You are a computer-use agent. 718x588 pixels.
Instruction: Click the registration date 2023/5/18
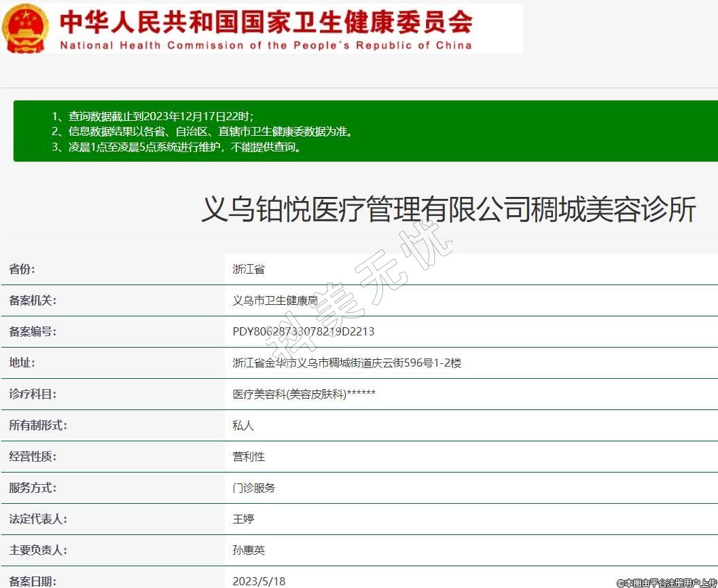(259, 581)
